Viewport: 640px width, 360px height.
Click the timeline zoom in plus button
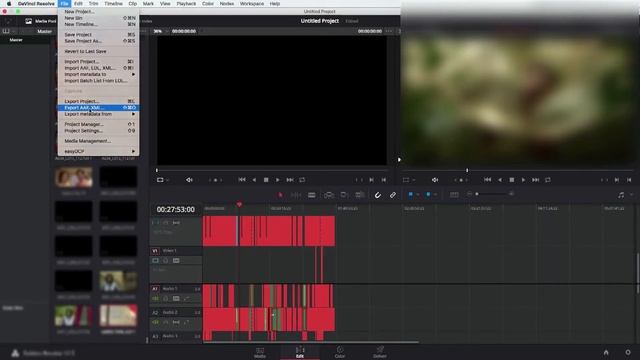coord(511,194)
